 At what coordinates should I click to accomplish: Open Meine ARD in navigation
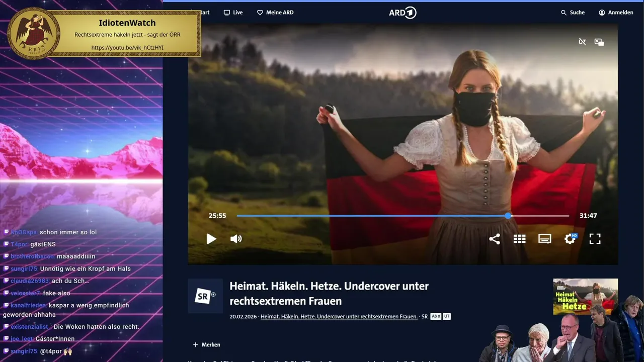point(275,13)
